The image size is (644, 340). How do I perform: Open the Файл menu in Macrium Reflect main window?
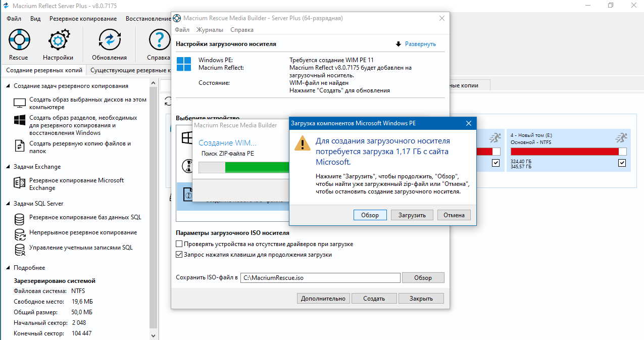pos(14,19)
